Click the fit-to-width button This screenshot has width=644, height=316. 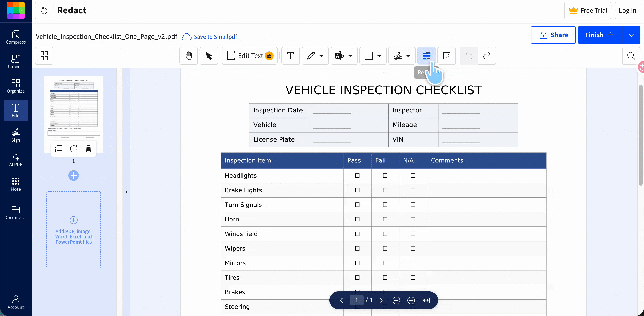coord(426,300)
